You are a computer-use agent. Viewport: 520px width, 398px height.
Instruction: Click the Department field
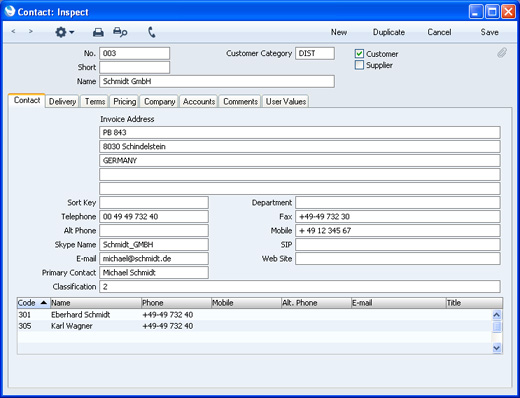tap(398, 202)
